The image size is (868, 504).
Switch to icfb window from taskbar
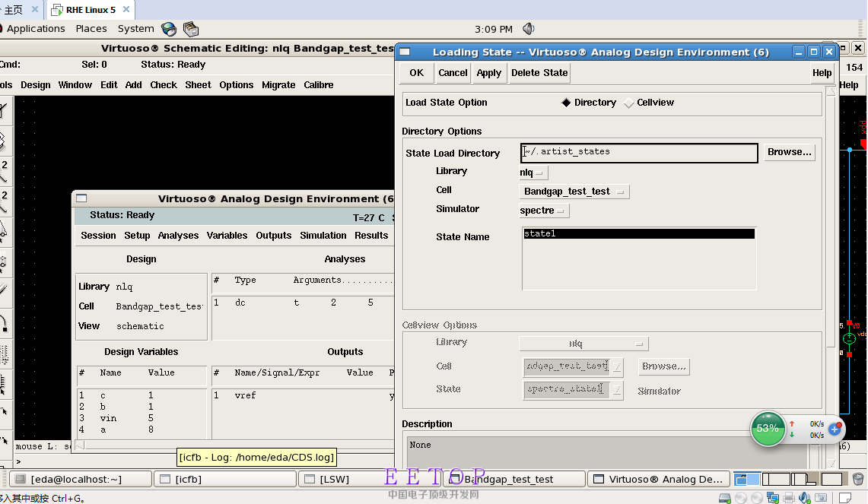coord(224,479)
